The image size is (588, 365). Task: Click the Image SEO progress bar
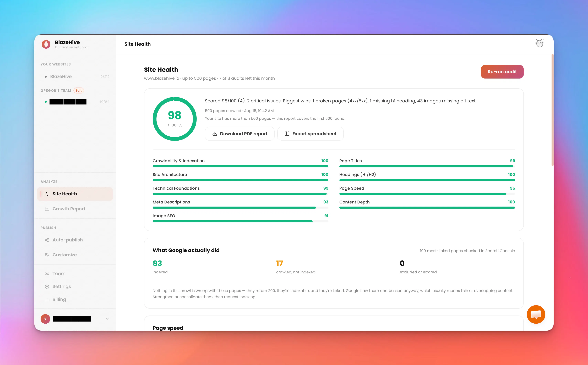coord(240,221)
